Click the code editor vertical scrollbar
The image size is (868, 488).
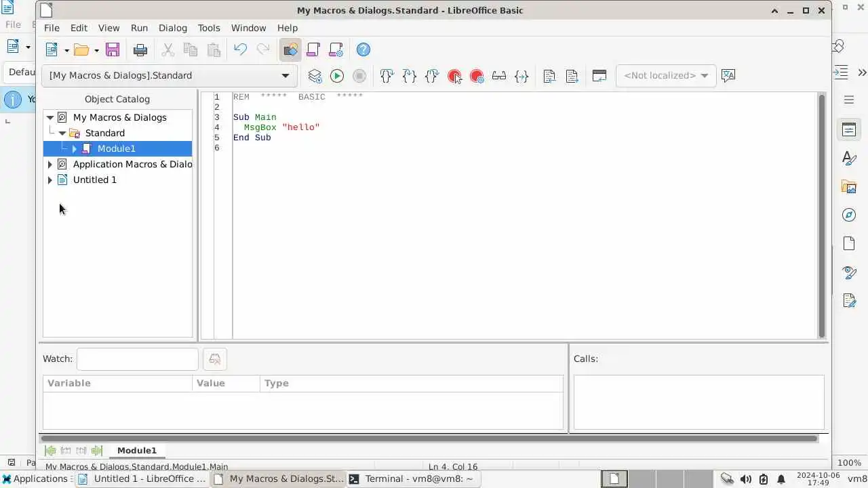coord(822,216)
